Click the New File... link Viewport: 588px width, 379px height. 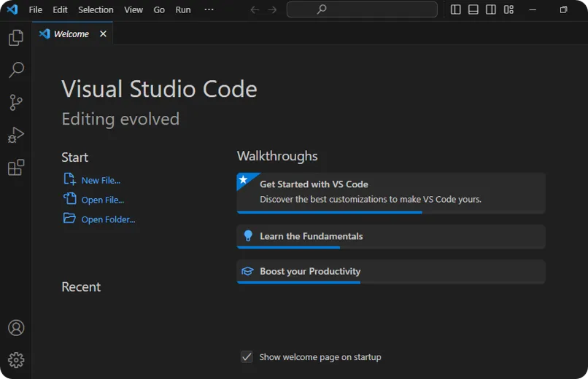[101, 180]
